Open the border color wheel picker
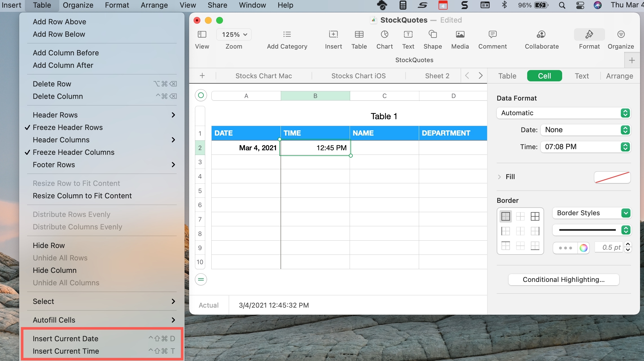The width and height of the screenshot is (644, 361). (x=583, y=248)
